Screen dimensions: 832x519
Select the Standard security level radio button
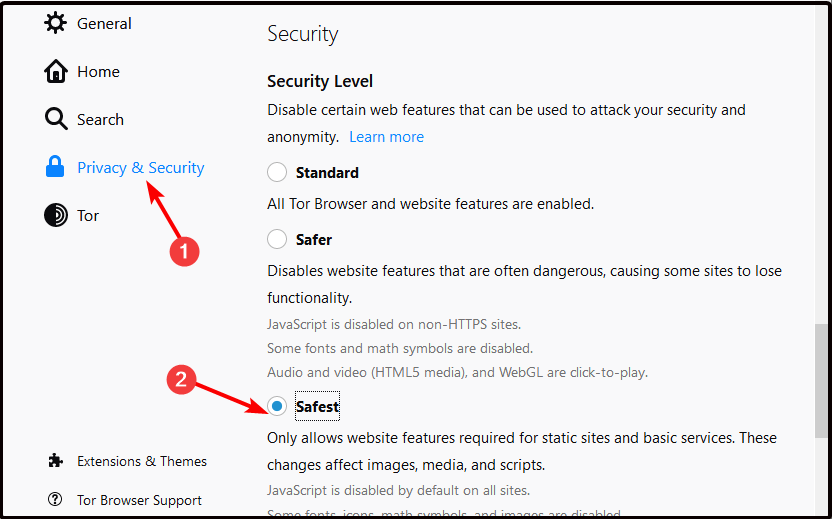pos(277,172)
